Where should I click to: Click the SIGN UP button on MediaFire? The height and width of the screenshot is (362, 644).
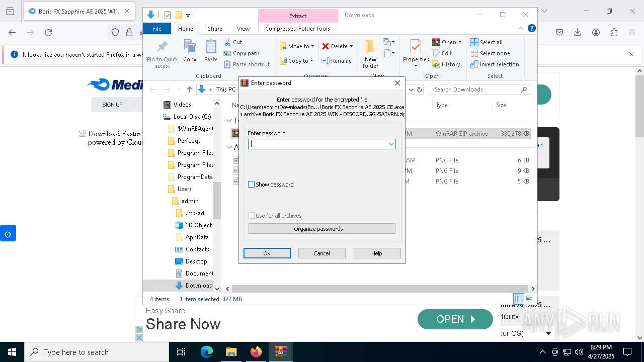click(x=112, y=105)
